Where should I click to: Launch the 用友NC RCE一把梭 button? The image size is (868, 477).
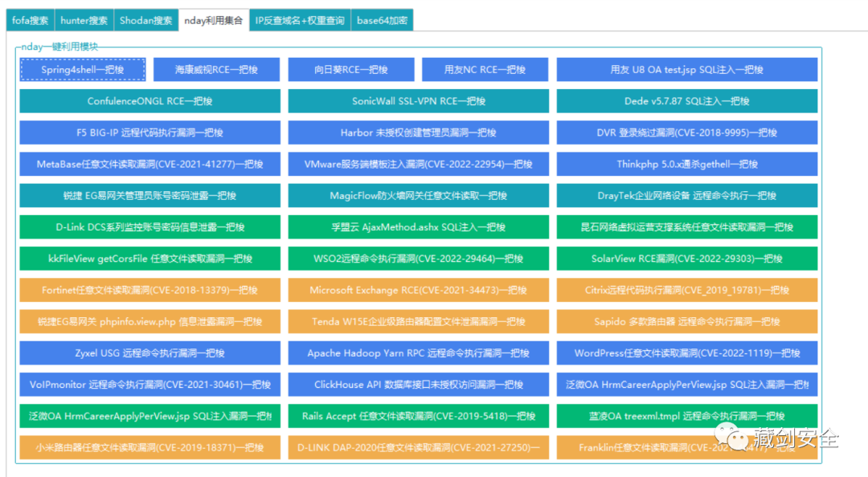tap(485, 70)
